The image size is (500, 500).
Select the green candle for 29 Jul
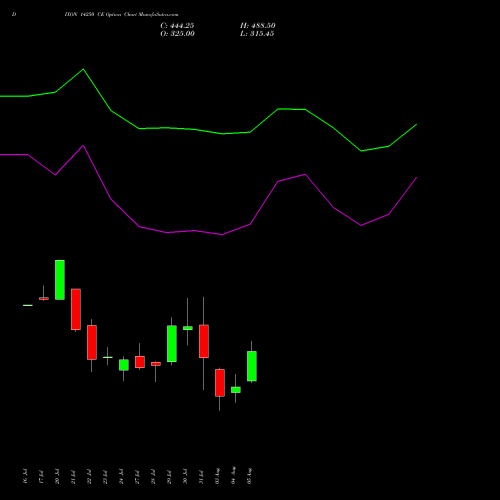coord(172,344)
